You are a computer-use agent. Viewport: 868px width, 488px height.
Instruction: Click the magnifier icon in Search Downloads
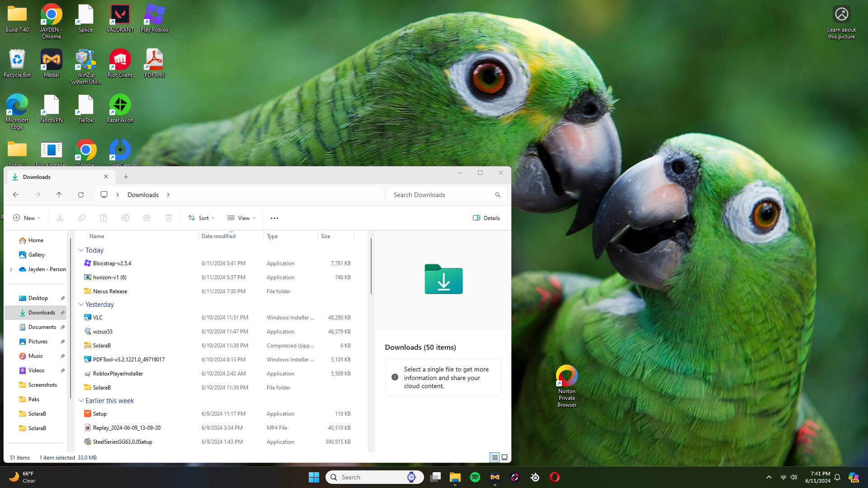tap(498, 195)
